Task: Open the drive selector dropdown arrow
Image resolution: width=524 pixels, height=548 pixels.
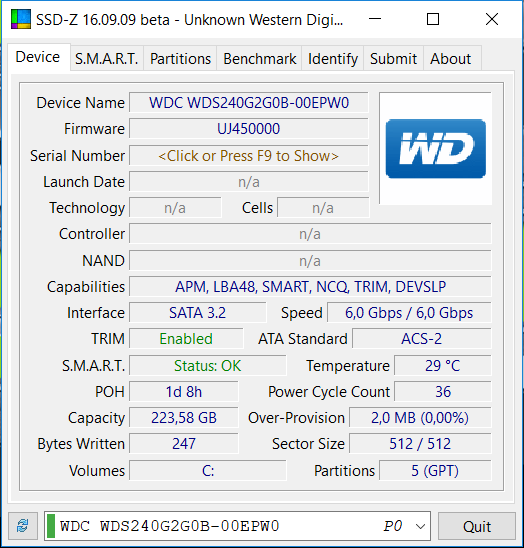Action: [x=420, y=526]
